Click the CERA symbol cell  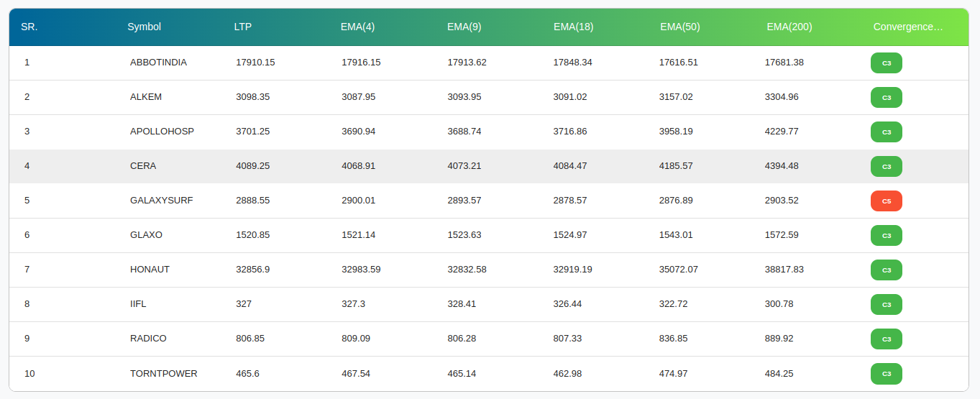coord(143,166)
